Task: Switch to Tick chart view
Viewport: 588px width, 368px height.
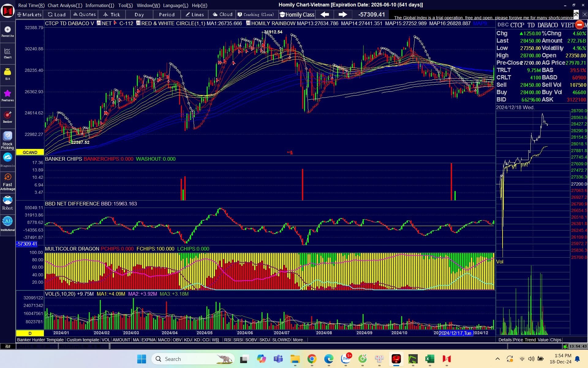Action: point(112,14)
